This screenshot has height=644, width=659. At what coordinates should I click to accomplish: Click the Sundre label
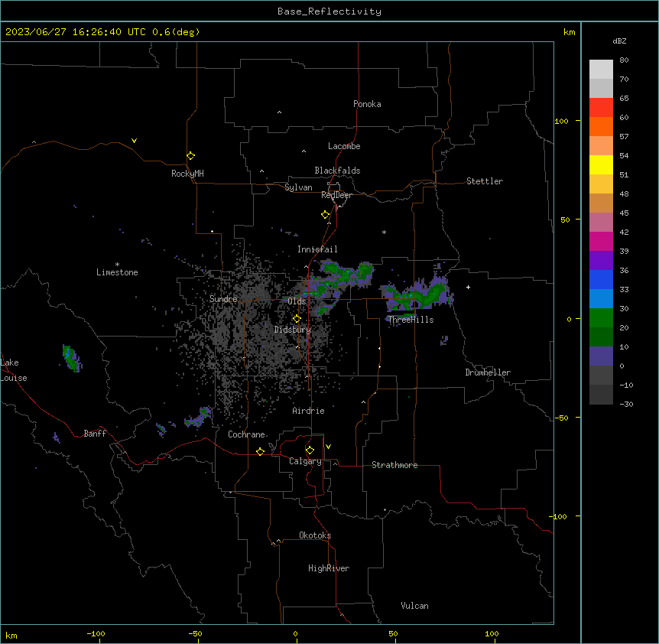(223, 299)
